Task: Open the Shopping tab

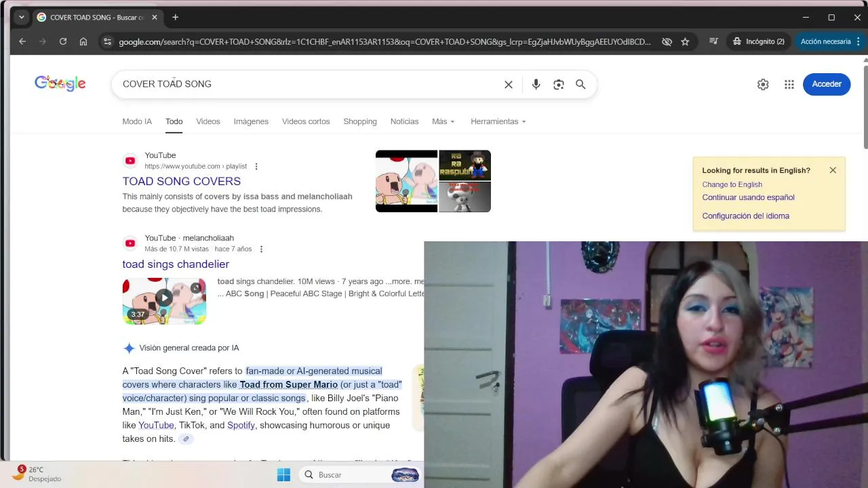Action: coord(360,121)
